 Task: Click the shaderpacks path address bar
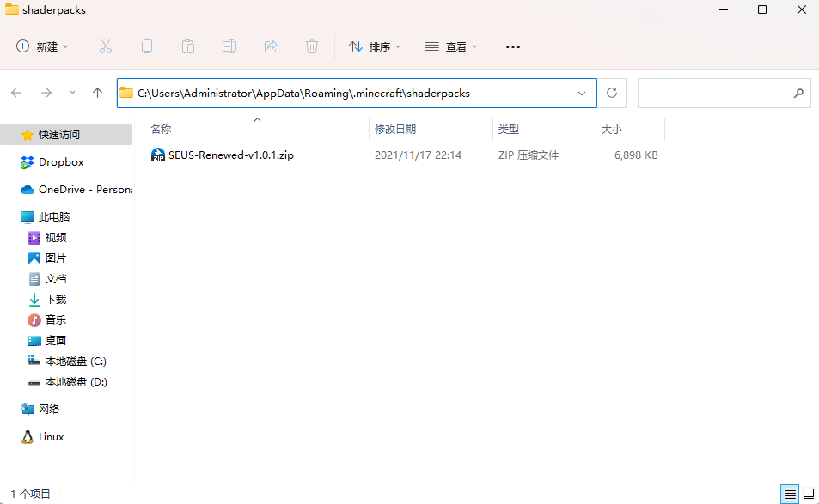tap(357, 93)
